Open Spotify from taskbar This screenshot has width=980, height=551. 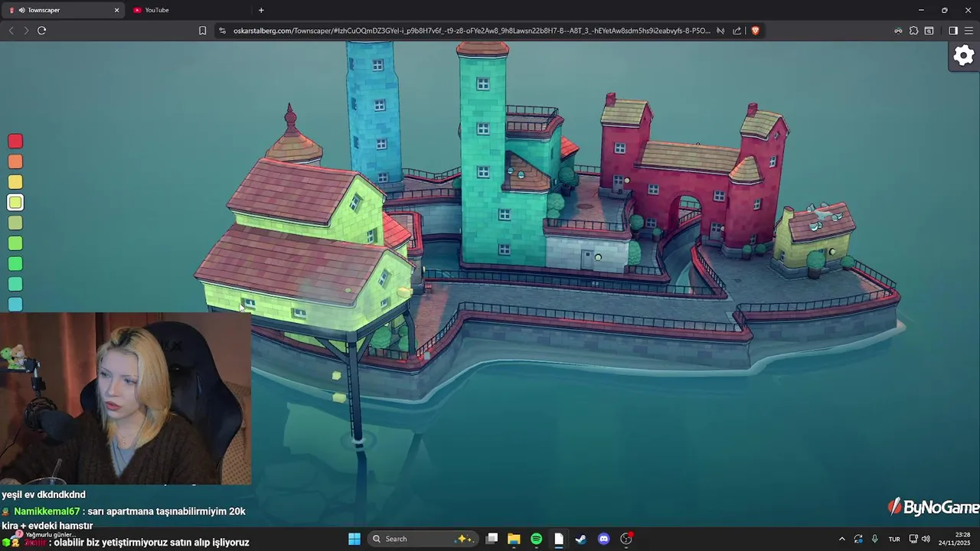[536, 539]
